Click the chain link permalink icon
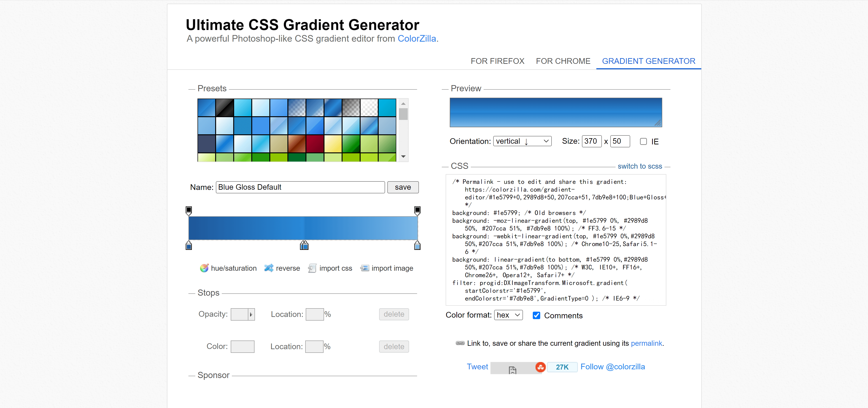The image size is (868, 408). (460, 343)
